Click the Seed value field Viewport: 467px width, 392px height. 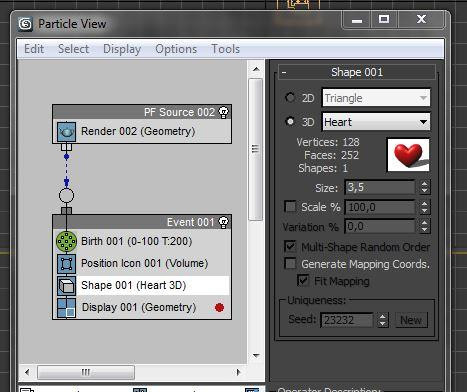pyautogui.click(x=347, y=320)
